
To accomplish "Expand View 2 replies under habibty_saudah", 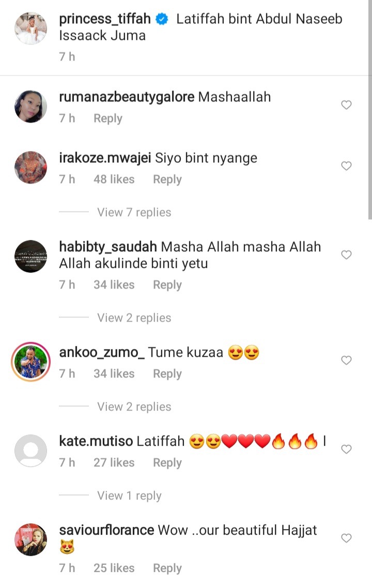I will (134, 318).
